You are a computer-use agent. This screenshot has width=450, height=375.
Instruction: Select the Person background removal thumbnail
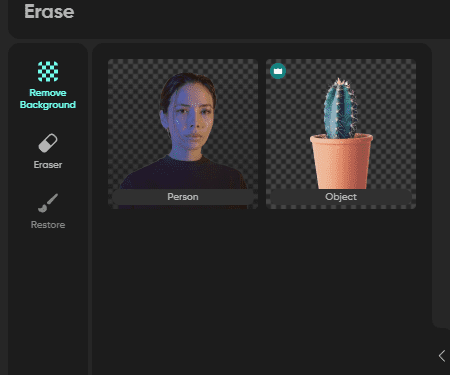pos(183,134)
